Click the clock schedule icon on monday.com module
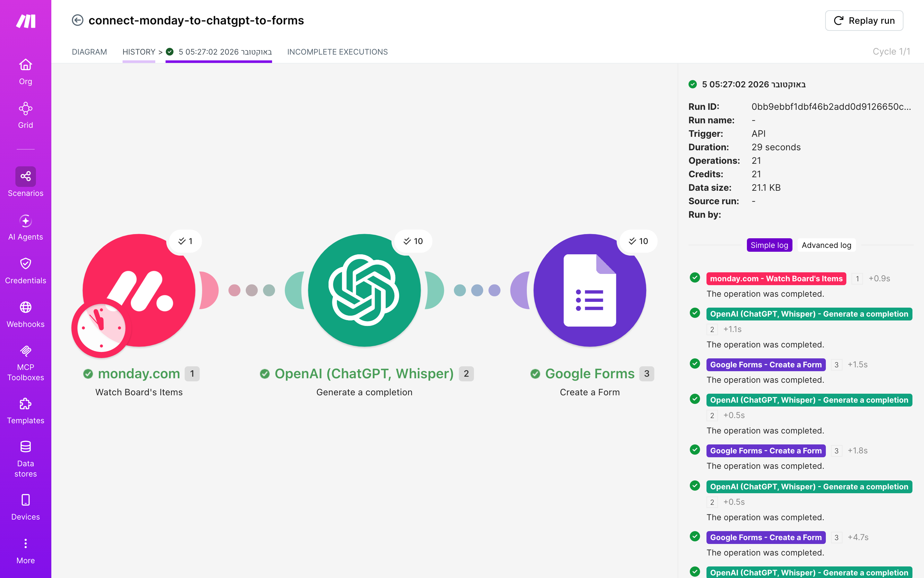Screen dimensions: 924x578 coord(101,328)
